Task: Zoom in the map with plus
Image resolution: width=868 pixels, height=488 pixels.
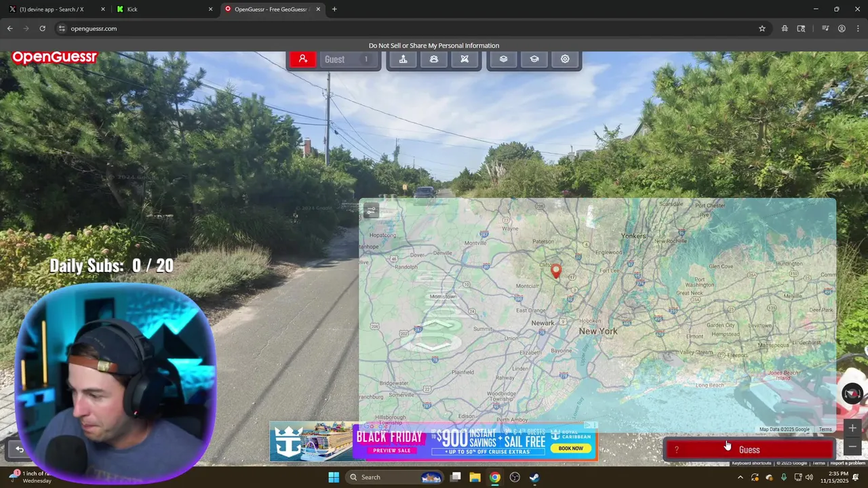Action: point(852,428)
